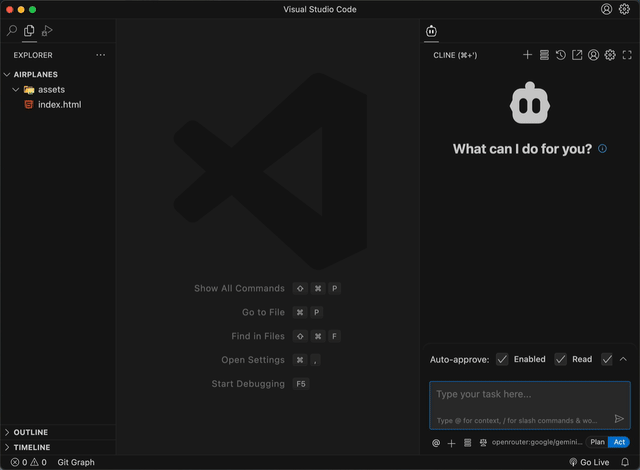The image size is (640, 470).
Task: Switch Cline to Plan mode
Action: (x=597, y=442)
